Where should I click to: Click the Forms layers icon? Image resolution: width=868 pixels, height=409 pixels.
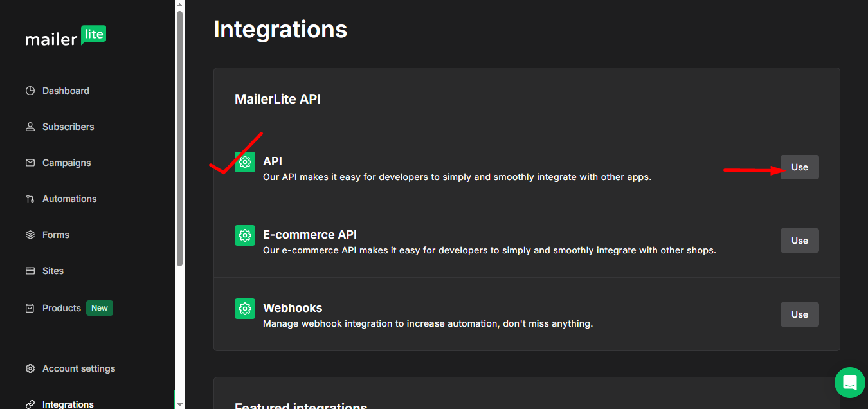tap(30, 234)
